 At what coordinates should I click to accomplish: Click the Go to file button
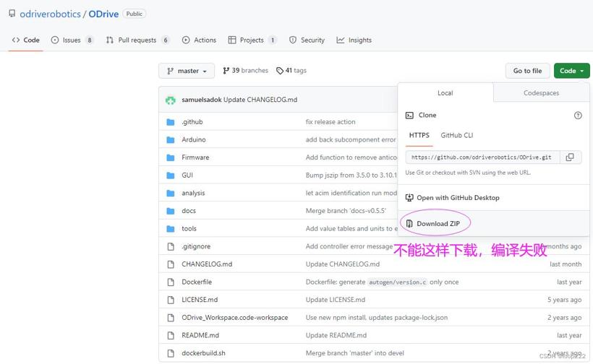pyautogui.click(x=527, y=71)
